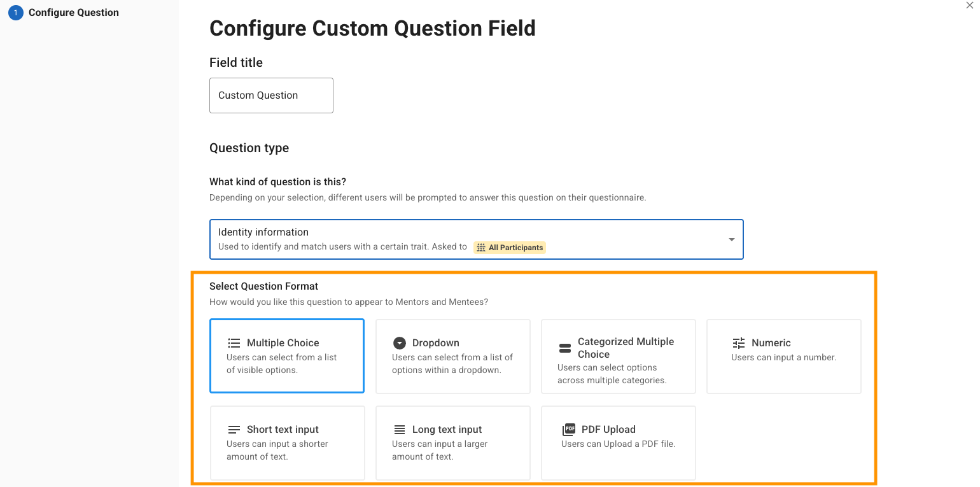980x487 pixels.
Task: Pick the Long text input option
Action: [x=452, y=443]
